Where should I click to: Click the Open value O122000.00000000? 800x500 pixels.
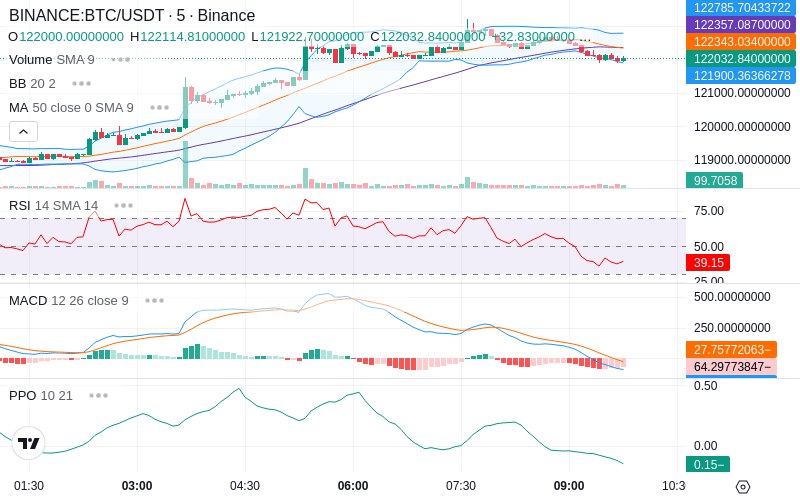[66, 37]
